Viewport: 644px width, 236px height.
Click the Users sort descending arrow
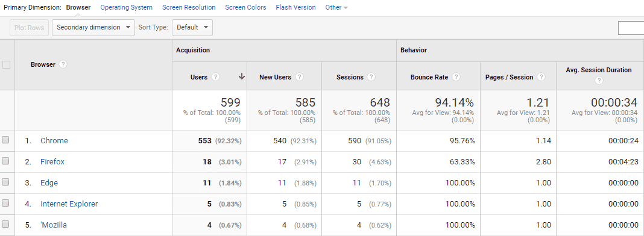241,76
